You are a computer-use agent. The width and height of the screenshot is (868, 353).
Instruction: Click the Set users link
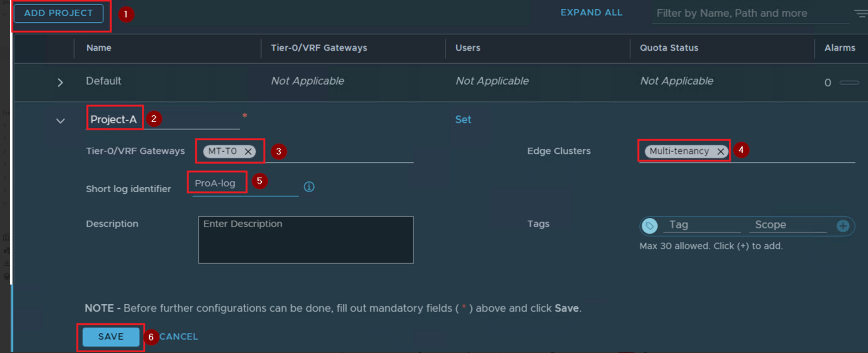[x=463, y=119]
